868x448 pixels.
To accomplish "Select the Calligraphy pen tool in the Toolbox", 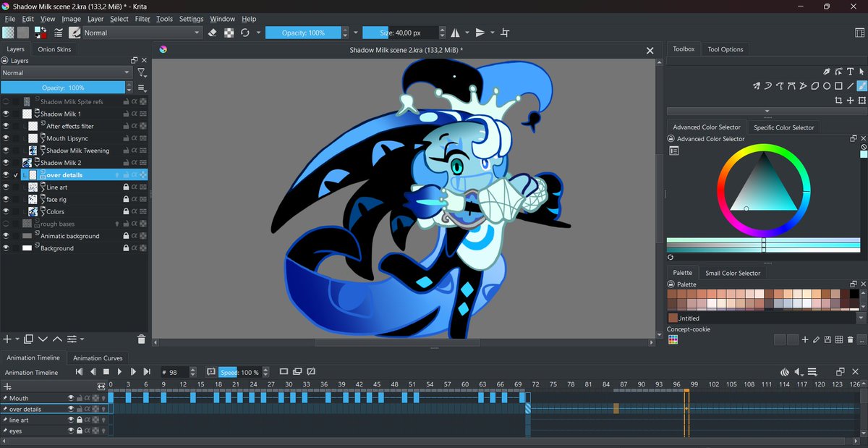I will [826, 72].
